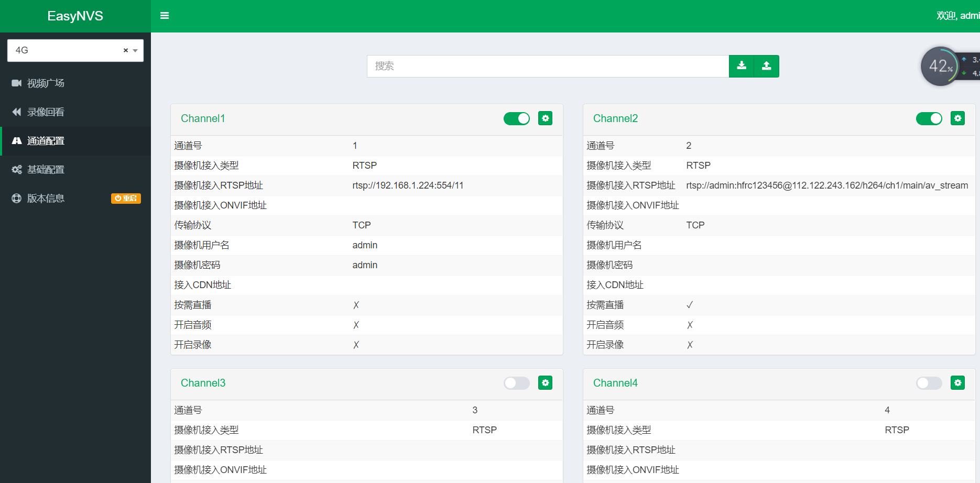Click the 42% performance gauge widget
This screenshot has height=483, width=980.
[940, 66]
